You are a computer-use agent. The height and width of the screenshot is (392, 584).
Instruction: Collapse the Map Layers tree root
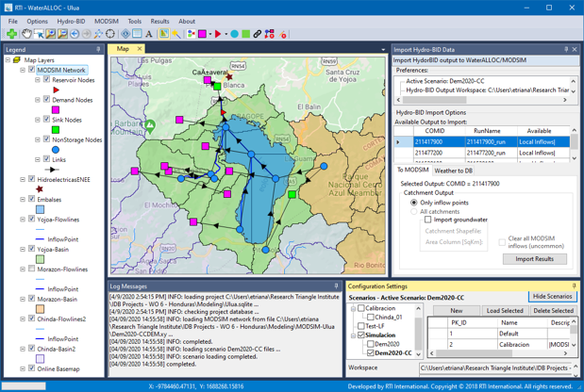[x=8, y=60]
